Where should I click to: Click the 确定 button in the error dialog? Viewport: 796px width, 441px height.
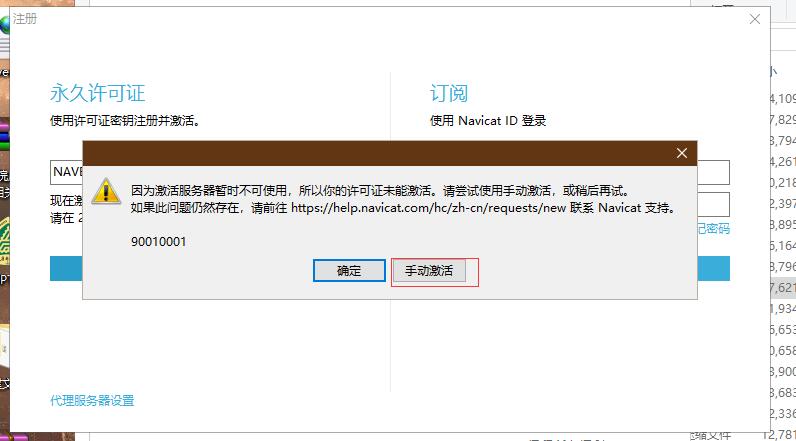349,270
